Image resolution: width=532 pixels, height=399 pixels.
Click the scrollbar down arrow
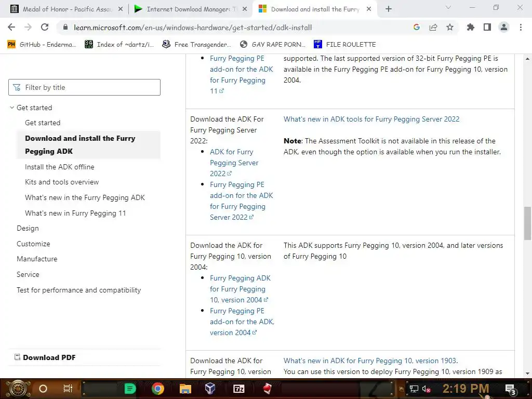pos(528,373)
